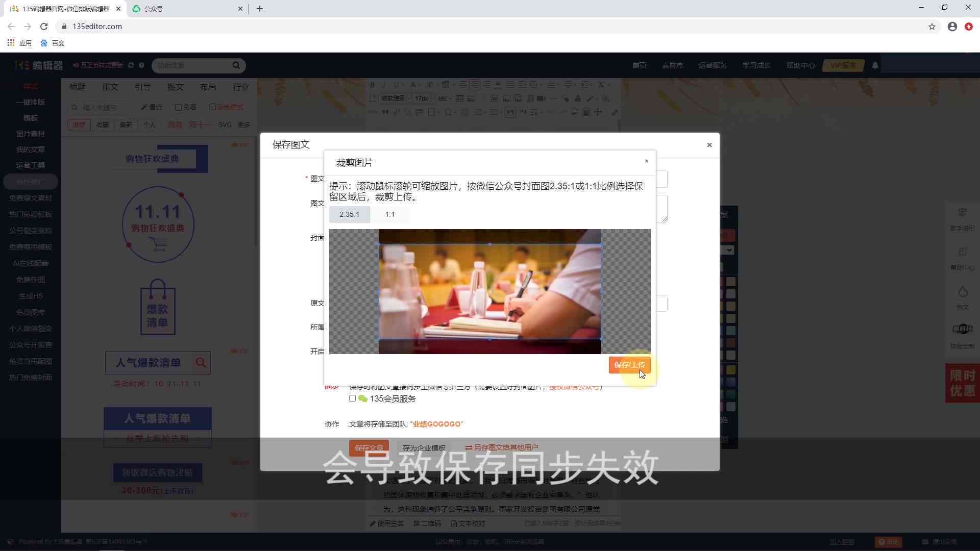Open 我的文章 in left sidebar
The height and width of the screenshot is (551, 980).
tap(31, 149)
